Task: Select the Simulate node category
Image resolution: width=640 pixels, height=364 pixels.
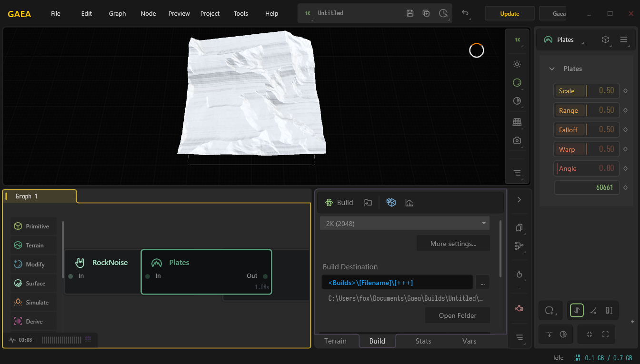Action: point(33,303)
